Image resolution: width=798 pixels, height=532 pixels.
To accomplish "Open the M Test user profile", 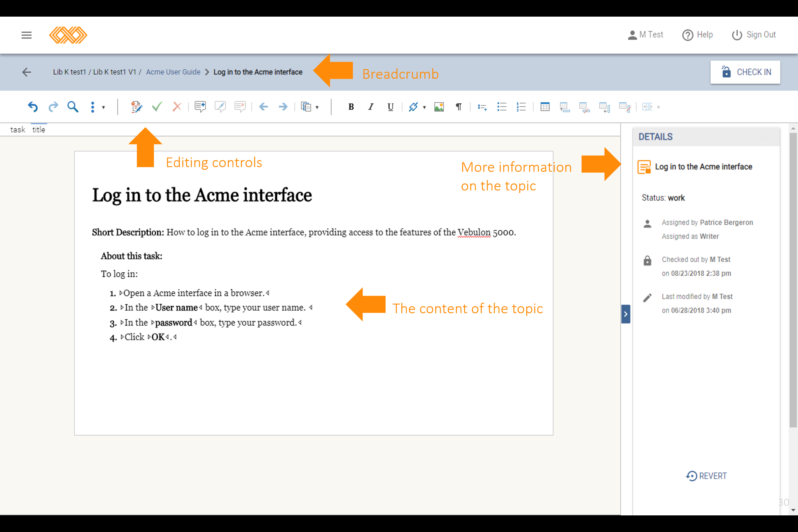I will [x=645, y=35].
